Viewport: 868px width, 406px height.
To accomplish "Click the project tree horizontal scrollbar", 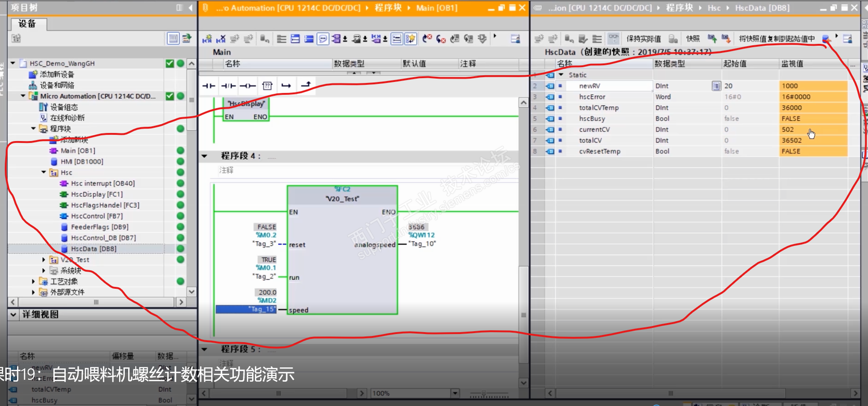I will 96,302.
